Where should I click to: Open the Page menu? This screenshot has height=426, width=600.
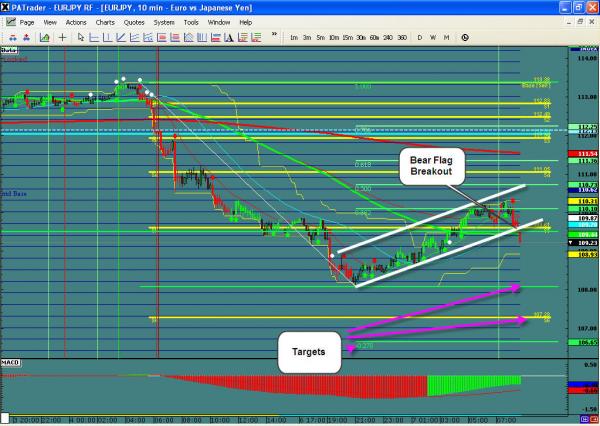pyautogui.click(x=27, y=22)
